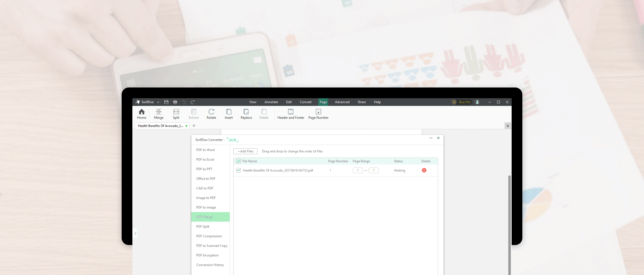
Task: Add a new tab with plus icon
Action: pyautogui.click(x=194, y=126)
